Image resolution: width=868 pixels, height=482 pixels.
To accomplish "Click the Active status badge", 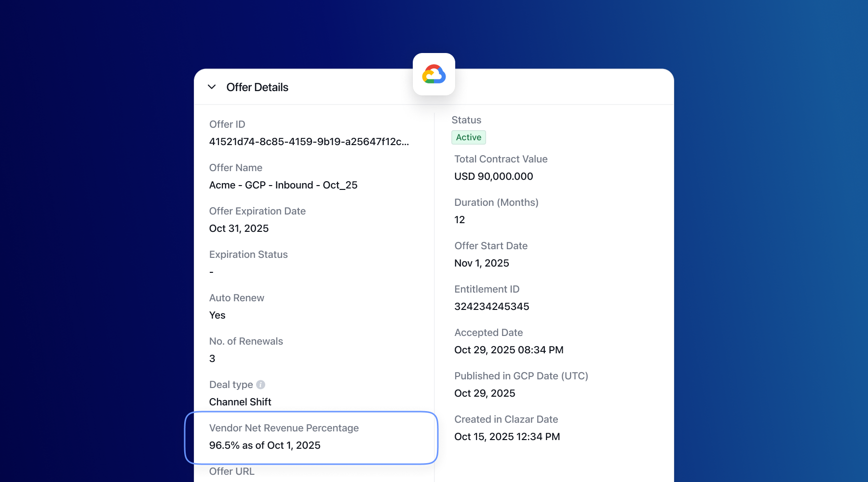I will click(469, 137).
